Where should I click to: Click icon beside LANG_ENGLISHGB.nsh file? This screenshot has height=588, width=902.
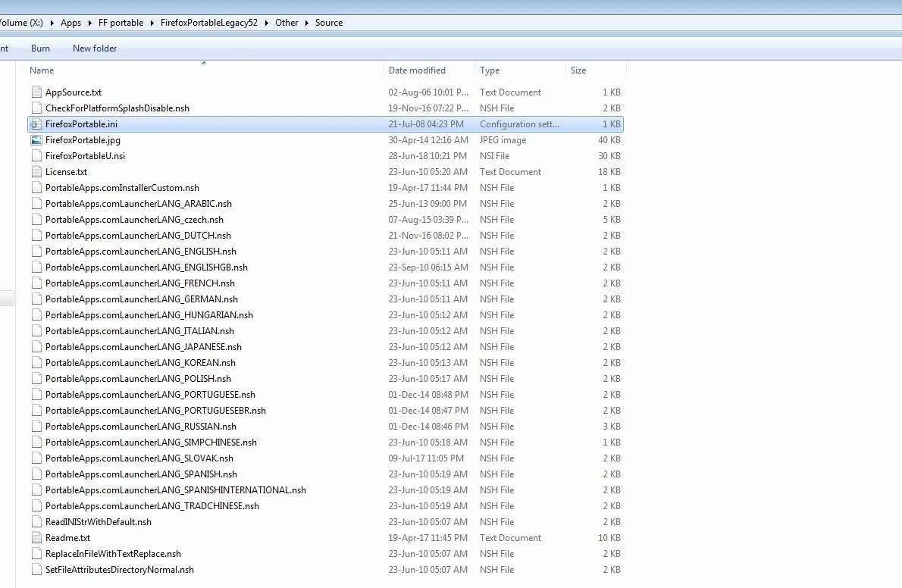click(x=36, y=267)
